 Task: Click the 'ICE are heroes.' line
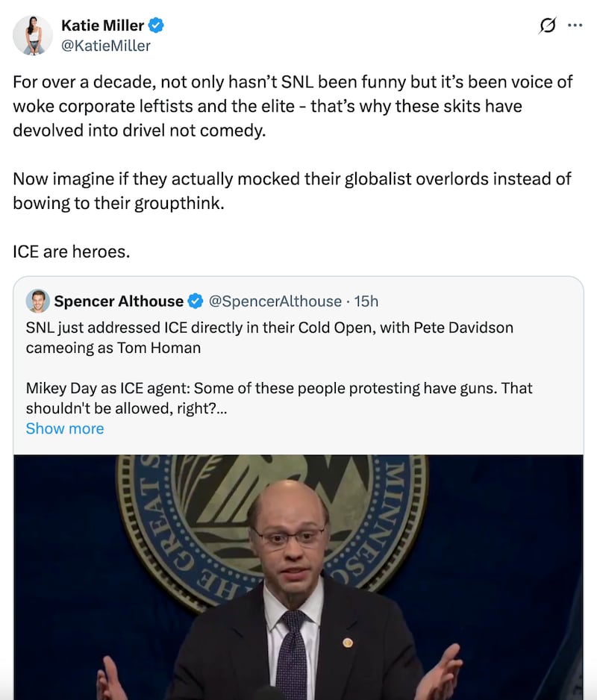click(72, 251)
